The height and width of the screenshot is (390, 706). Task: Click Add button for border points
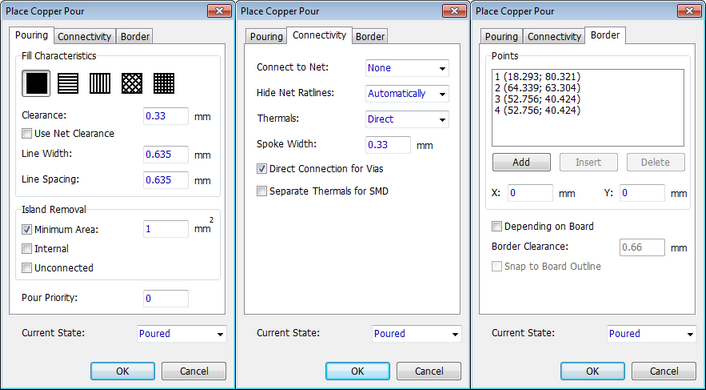(521, 162)
